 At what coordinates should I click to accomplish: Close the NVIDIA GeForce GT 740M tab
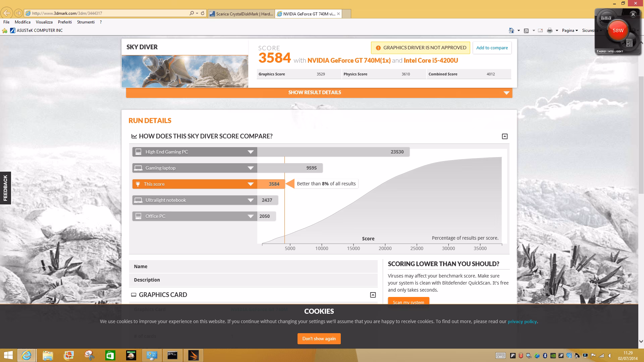(338, 14)
